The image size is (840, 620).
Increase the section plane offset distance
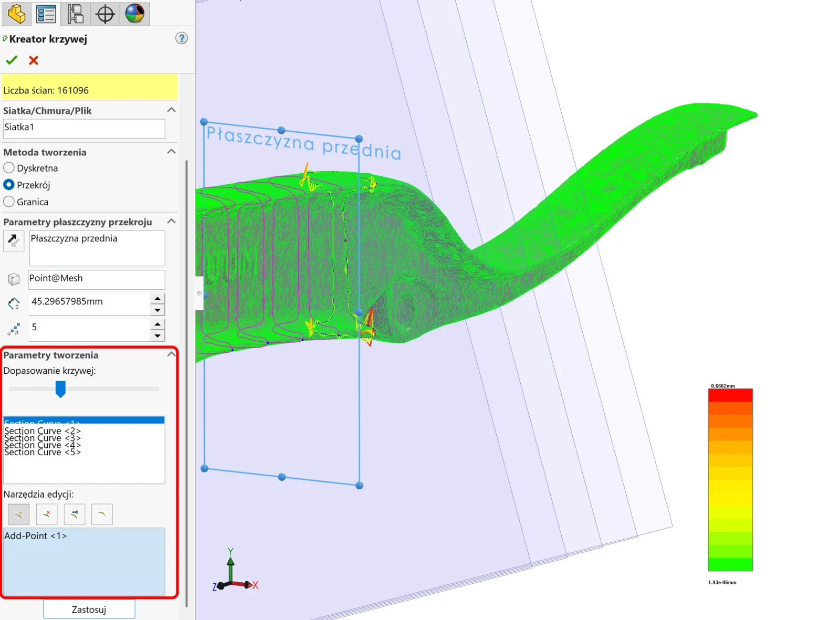(157, 298)
